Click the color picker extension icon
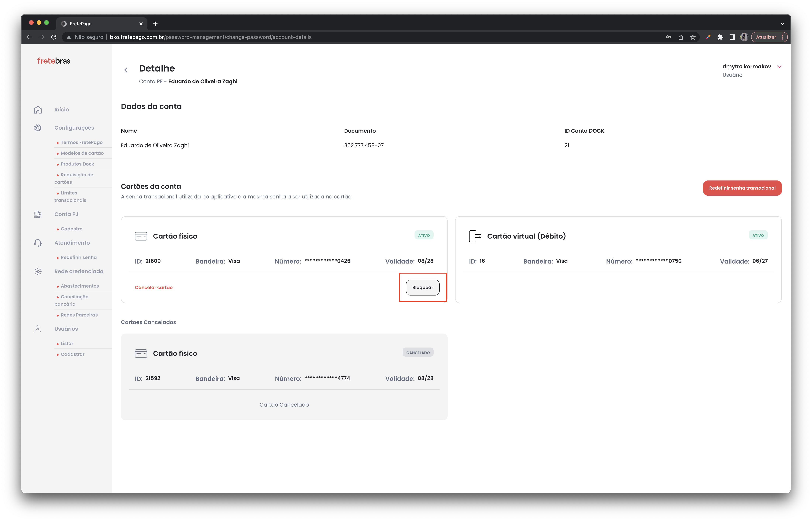This screenshot has height=521, width=812. [x=708, y=37]
